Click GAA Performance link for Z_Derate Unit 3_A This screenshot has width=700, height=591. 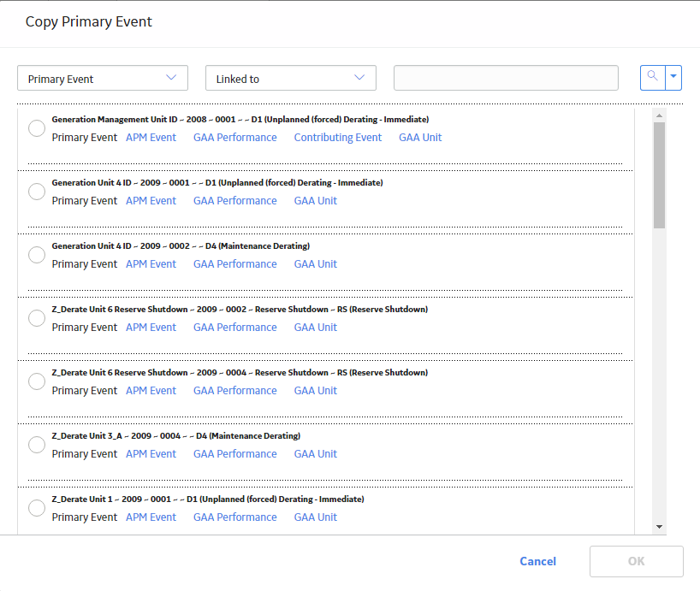pos(234,453)
